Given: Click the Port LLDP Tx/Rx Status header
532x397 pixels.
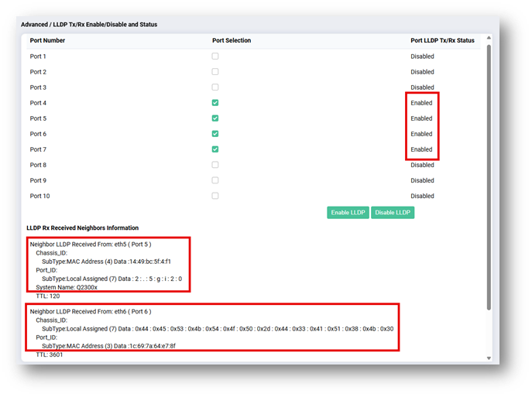Looking at the screenshot, I should tap(442, 40).
